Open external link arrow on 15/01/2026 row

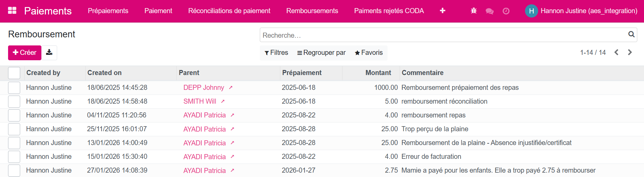click(x=232, y=157)
